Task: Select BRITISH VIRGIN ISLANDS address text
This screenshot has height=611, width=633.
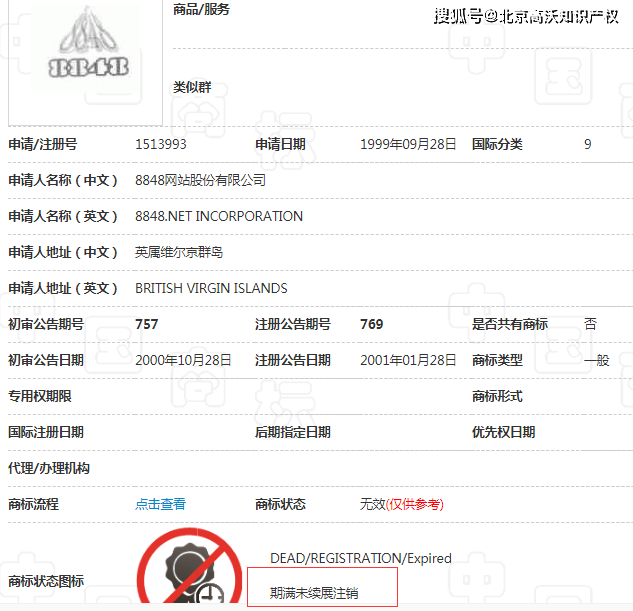Action: pos(211,288)
